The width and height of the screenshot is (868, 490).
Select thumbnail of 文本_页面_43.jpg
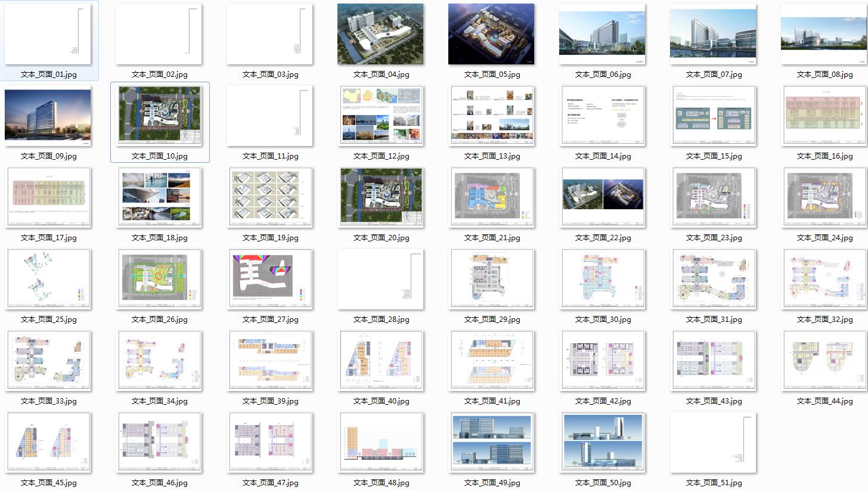[x=713, y=361]
